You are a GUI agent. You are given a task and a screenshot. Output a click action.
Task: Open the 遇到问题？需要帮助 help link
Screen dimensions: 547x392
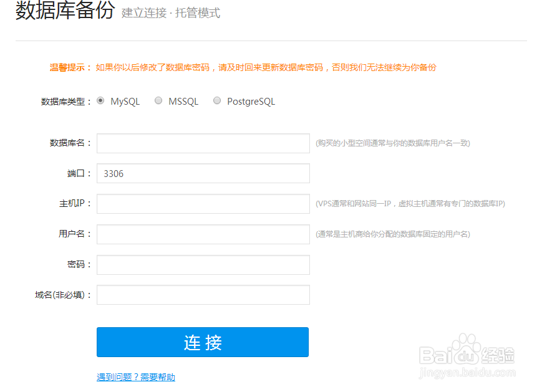(x=135, y=376)
